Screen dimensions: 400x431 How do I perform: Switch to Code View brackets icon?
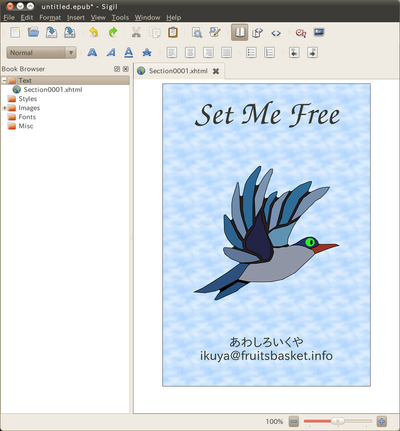point(276,33)
